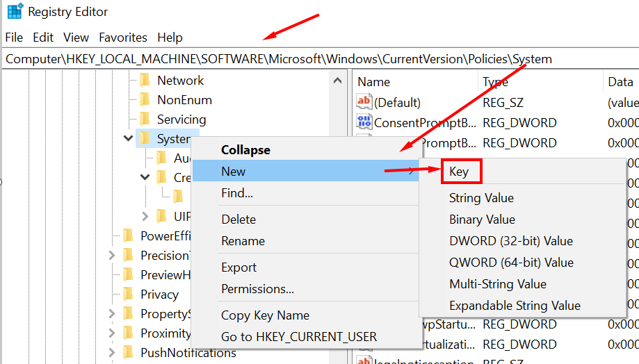This screenshot has height=364, width=639.
Task: Expand the PropertyS key chevron
Action: pos(112,313)
